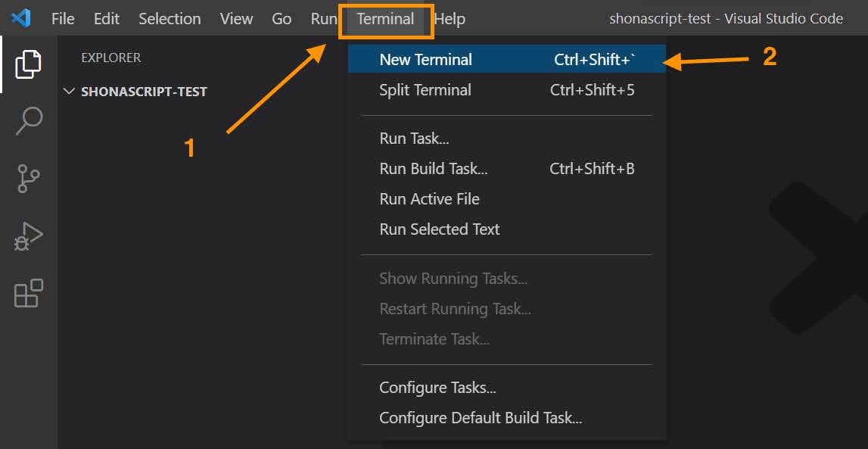Select Run Build Task... entry
The image size is (868, 449).
[x=434, y=169]
